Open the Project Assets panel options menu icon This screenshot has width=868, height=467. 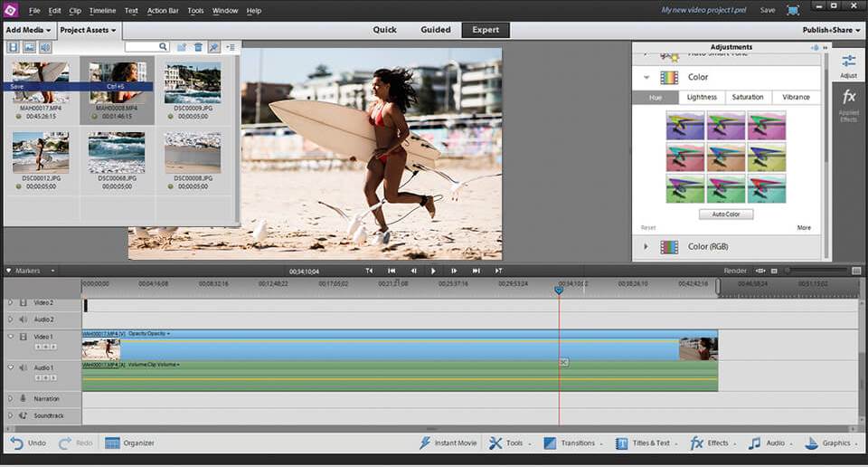231,47
